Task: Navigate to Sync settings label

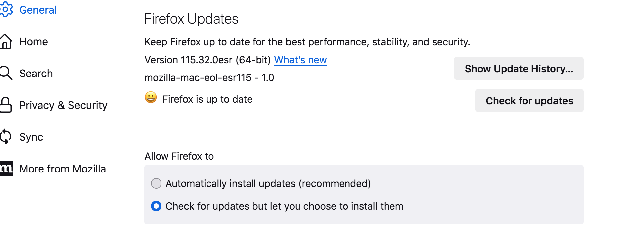Action: (x=31, y=137)
